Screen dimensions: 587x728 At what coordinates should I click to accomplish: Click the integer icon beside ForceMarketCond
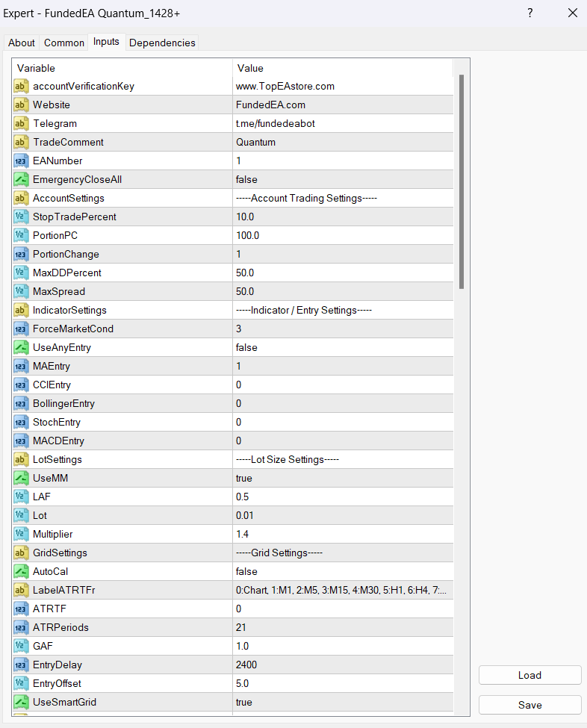(x=21, y=329)
